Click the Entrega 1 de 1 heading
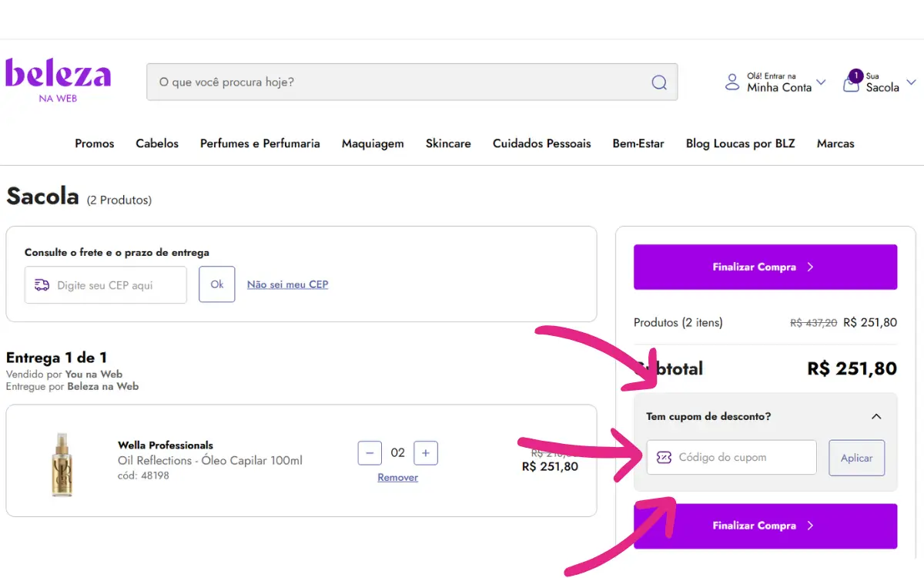This screenshot has height=578, width=924. 57,358
